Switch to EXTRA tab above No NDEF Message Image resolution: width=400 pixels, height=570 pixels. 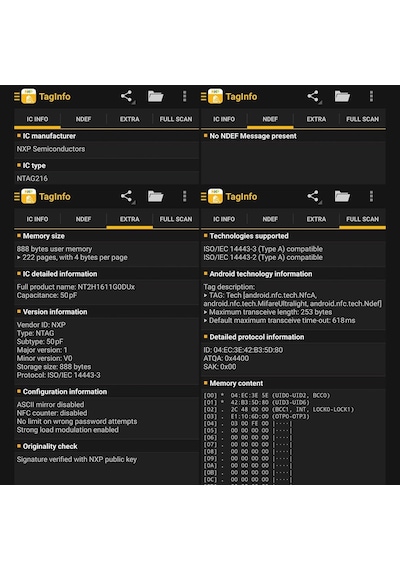tap(316, 119)
